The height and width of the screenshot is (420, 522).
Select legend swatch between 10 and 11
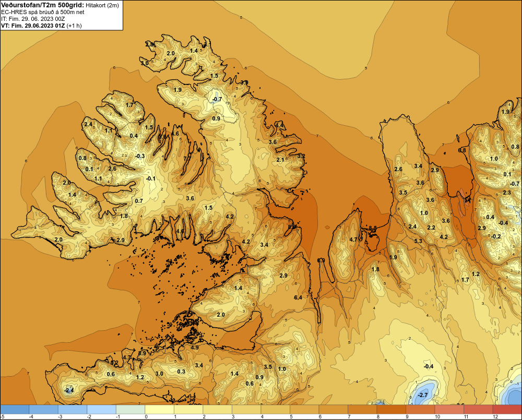tap(449, 410)
